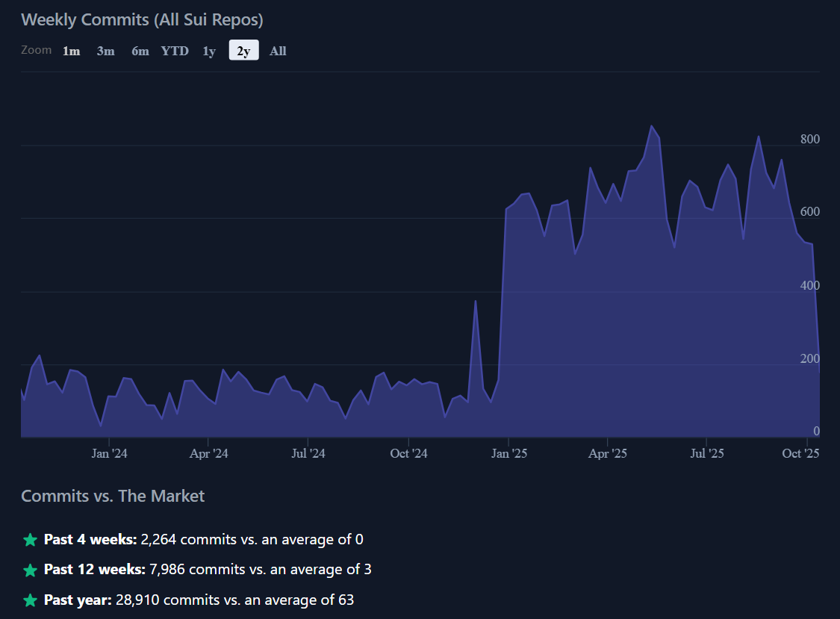This screenshot has height=619, width=840.
Task: Click the star icon next to Past 12 weeks
Action: click(x=30, y=570)
